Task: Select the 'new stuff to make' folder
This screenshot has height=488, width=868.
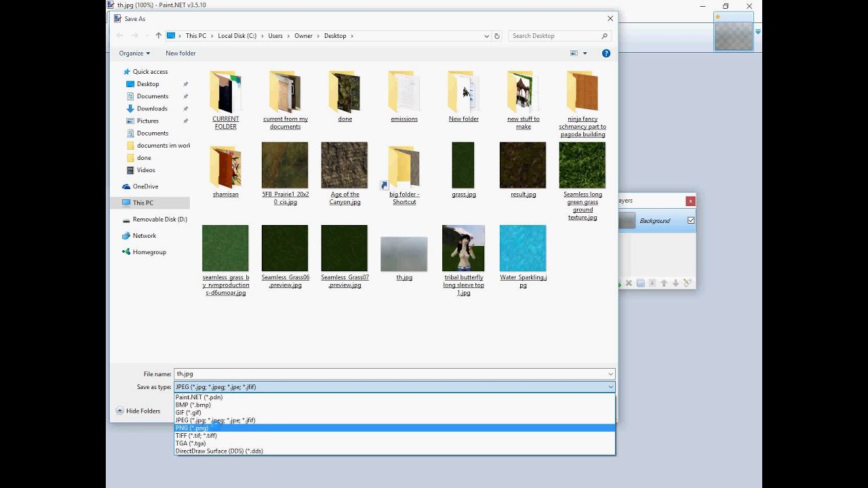Action: (x=523, y=92)
